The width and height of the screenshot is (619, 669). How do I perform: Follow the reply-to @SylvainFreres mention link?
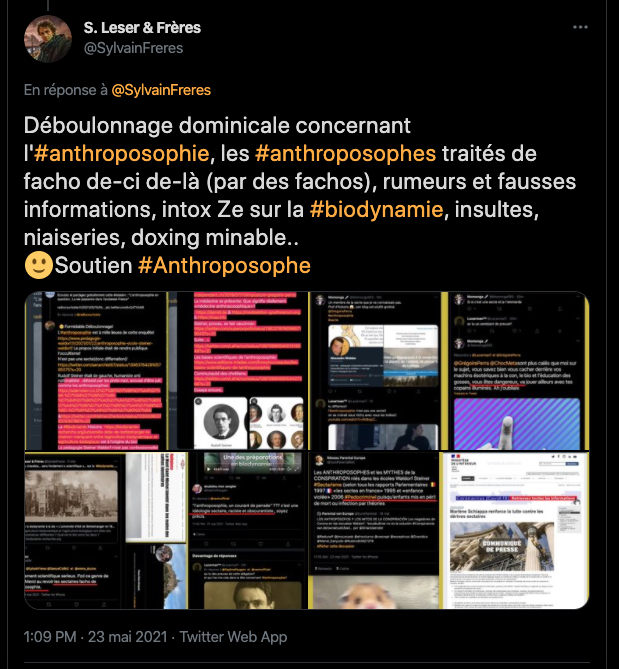tap(161, 90)
